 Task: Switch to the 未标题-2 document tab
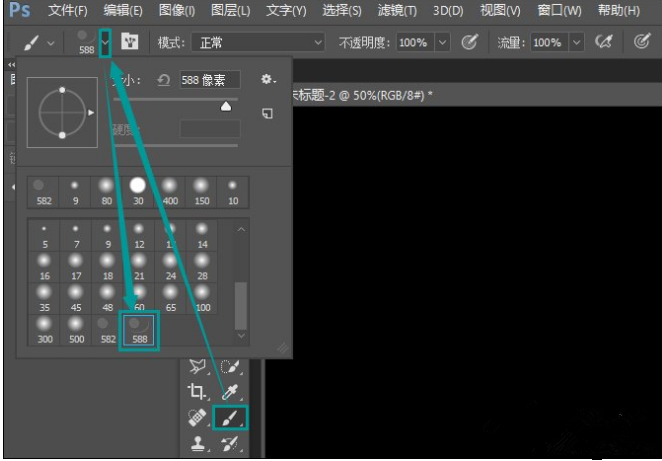(x=362, y=95)
